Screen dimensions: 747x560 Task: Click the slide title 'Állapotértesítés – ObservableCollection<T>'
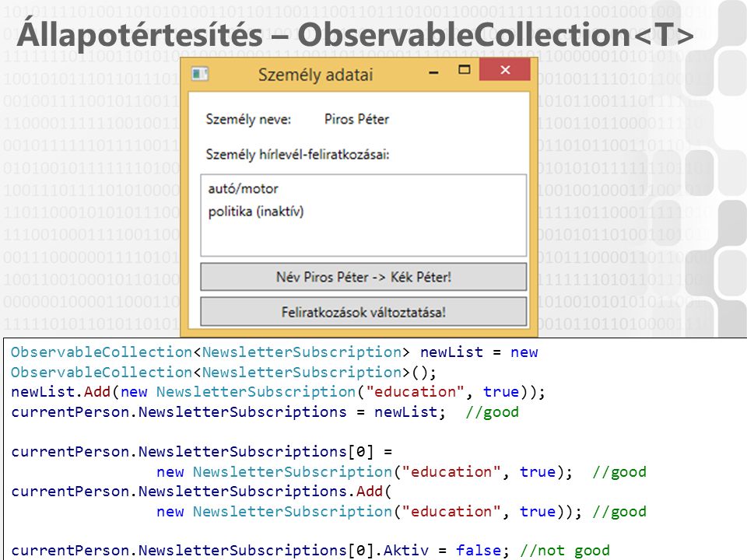(x=356, y=34)
